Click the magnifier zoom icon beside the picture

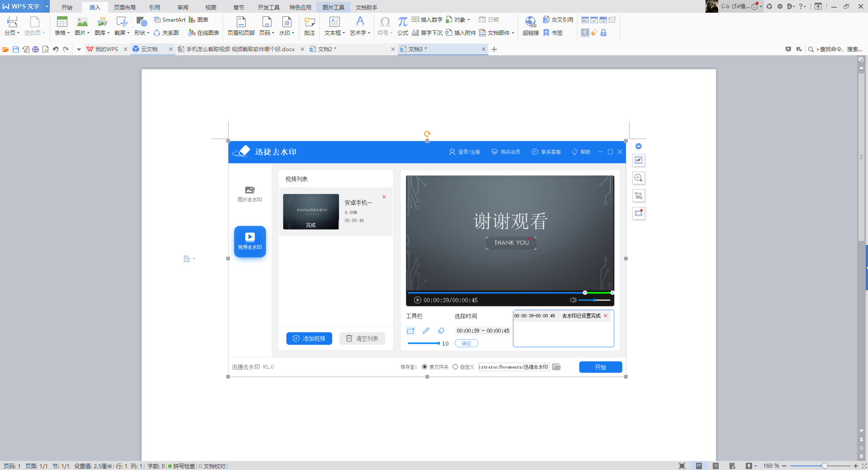coord(639,178)
